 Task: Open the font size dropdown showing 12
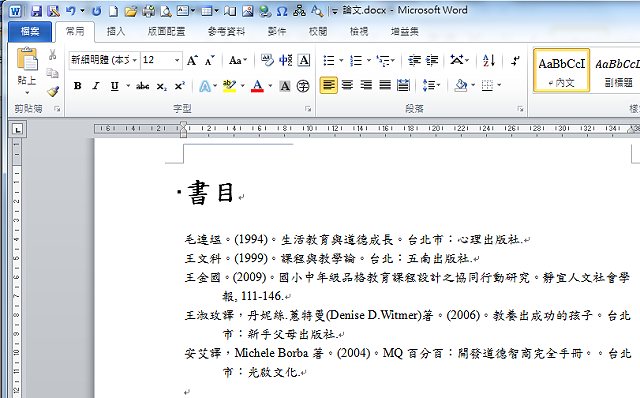pyautogui.click(x=177, y=60)
